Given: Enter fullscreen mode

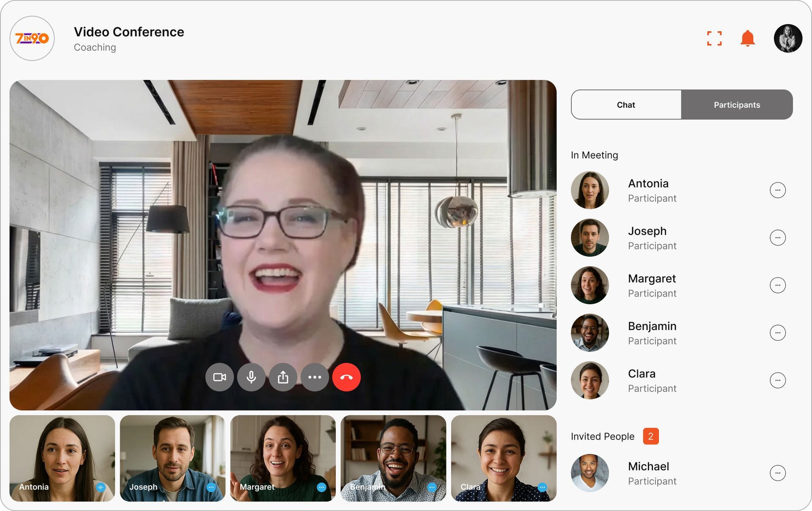Looking at the screenshot, I should click(715, 38).
